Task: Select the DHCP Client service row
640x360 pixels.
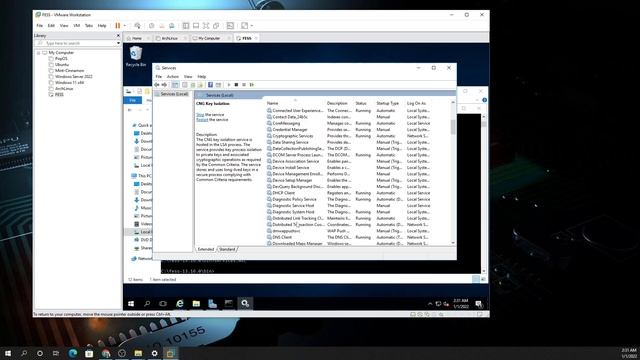Action: (348, 193)
